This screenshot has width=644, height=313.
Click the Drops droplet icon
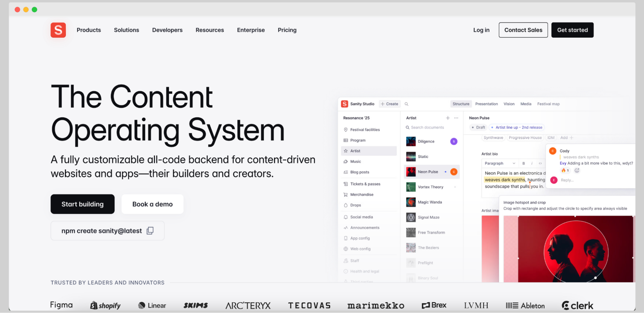[346, 205]
